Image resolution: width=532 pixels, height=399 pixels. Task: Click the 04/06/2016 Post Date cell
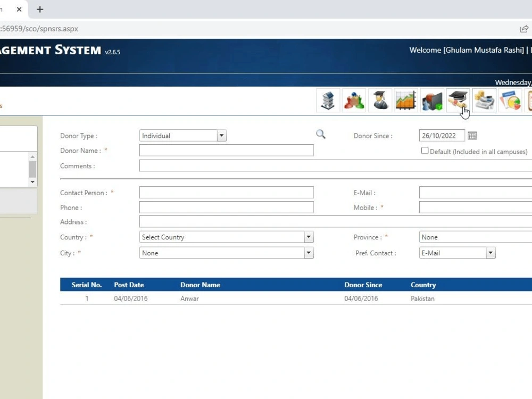[x=131, y=298]
